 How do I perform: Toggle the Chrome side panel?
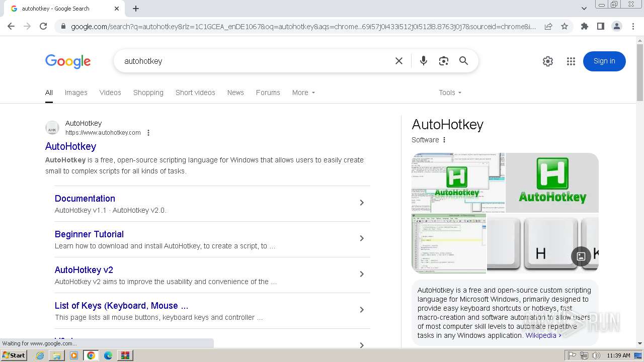coord(600,26)
